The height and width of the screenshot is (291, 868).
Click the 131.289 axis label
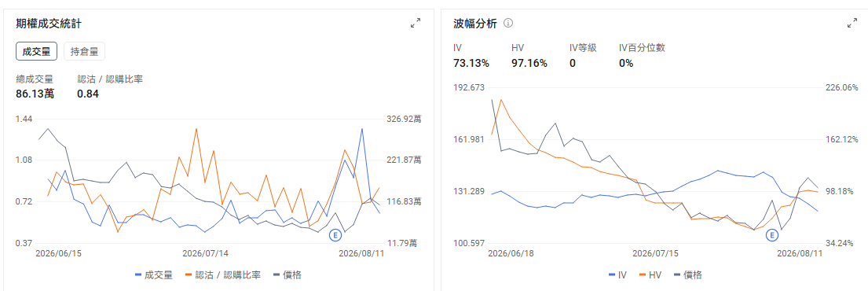469,191
